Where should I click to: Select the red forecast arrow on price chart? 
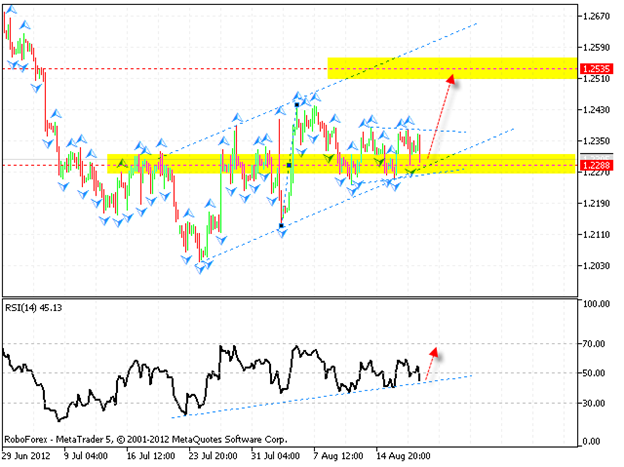[x=441, y=117]
